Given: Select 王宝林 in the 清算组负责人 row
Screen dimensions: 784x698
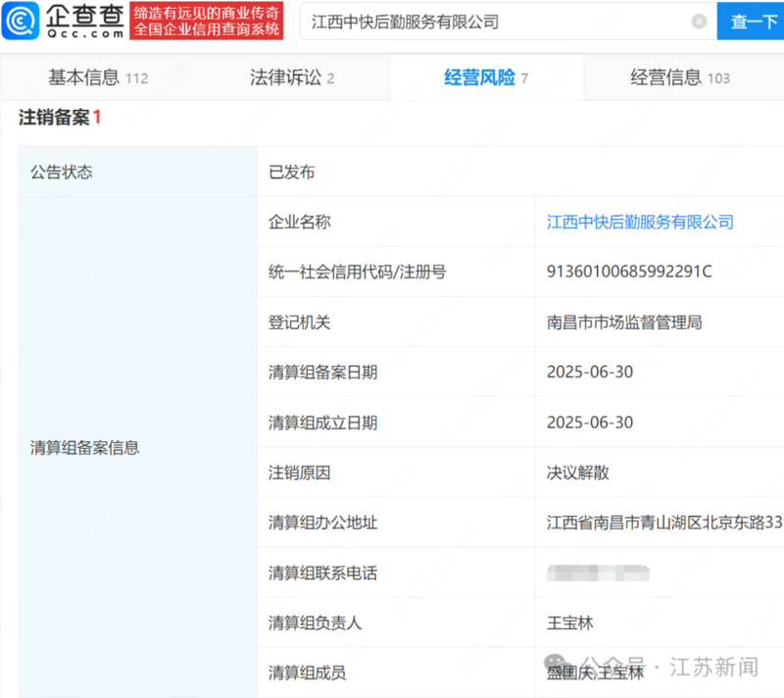Looking at the screenshot, I should click(569, 623).
